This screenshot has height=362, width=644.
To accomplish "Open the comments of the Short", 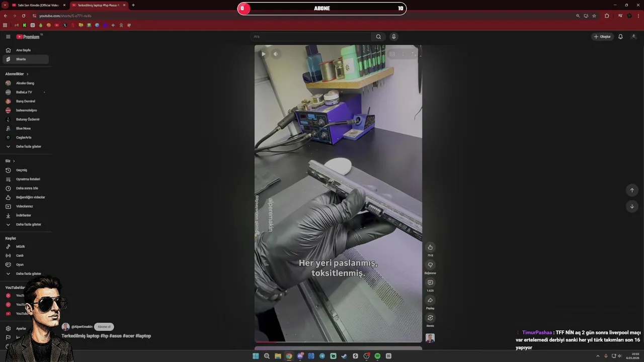I will (x=430, y=283).
